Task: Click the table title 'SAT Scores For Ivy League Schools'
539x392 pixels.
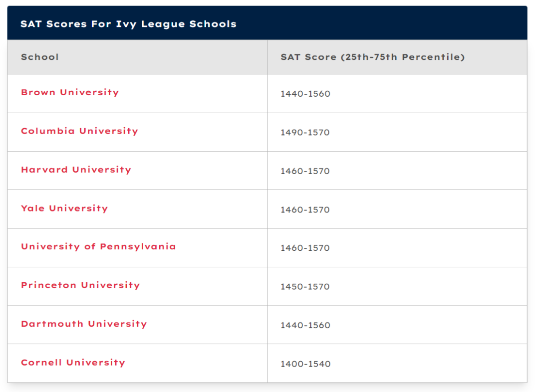Action: pyautogui.click(x=128, y=24)
